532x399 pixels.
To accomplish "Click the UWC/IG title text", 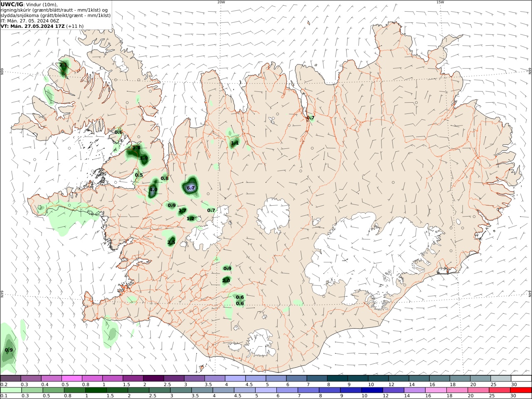I will coord(12,4).
